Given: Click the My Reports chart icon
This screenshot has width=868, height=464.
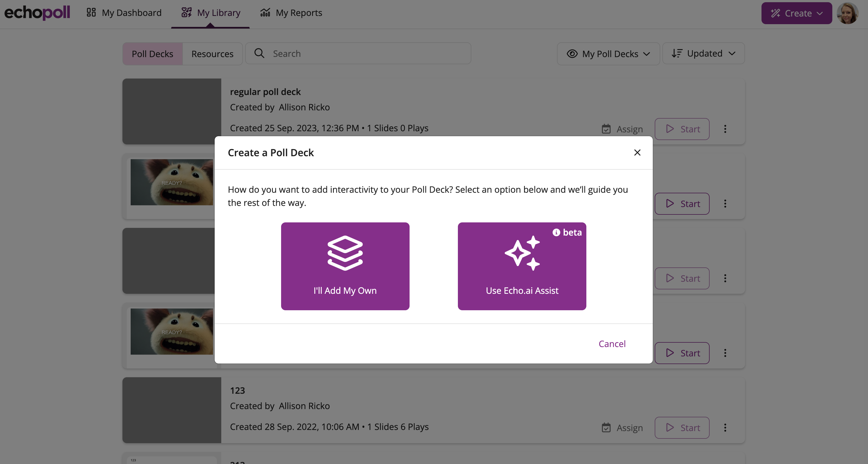Looking at the screenshot, I should [265, 12].
